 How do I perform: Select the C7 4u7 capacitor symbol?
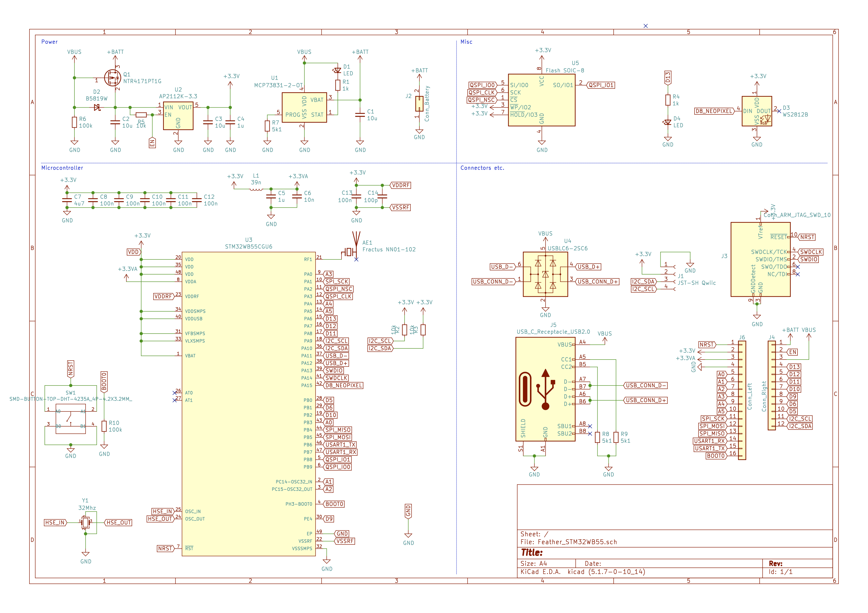67,200
